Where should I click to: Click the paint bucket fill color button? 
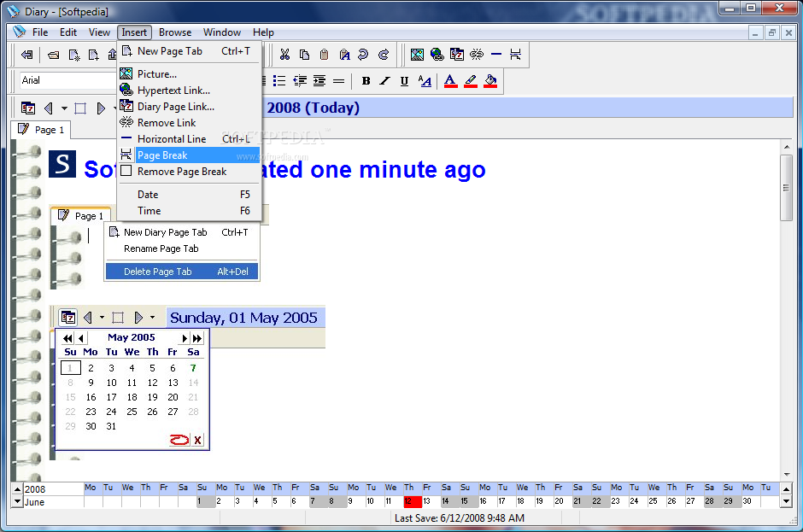point(490,81)
